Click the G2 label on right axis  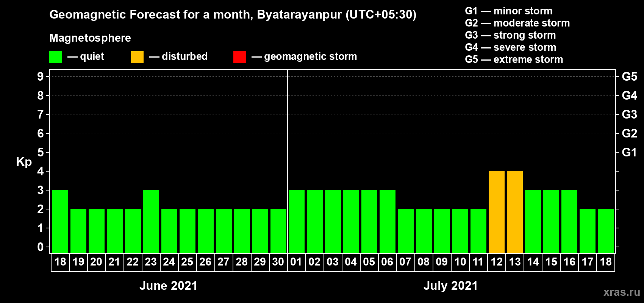[630, 133]
